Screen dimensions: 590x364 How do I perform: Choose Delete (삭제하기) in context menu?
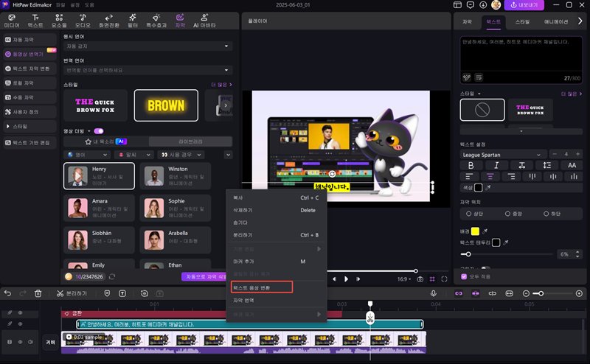(x=276, y=210)
